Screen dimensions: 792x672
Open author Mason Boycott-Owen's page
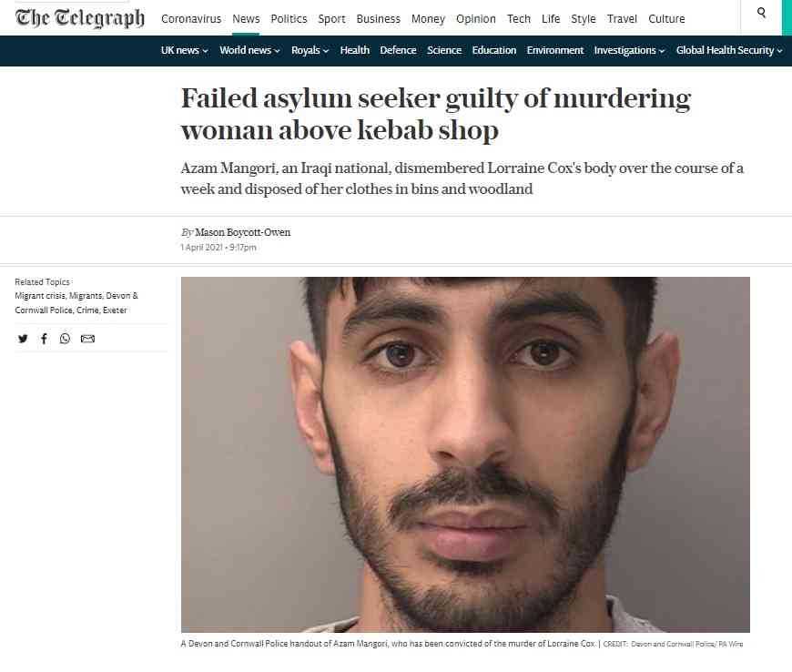point(242,232)
